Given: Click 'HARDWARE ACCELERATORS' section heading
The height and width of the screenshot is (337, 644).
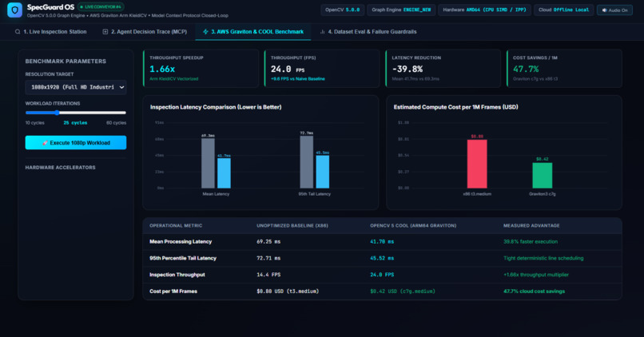Looking at the screenshot, I should 61,168.
